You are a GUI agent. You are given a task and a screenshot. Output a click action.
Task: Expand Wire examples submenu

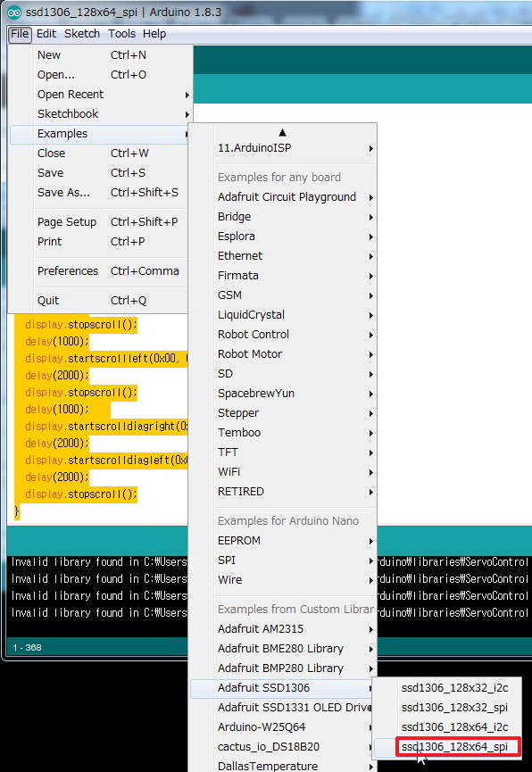[x=283, y=580]
